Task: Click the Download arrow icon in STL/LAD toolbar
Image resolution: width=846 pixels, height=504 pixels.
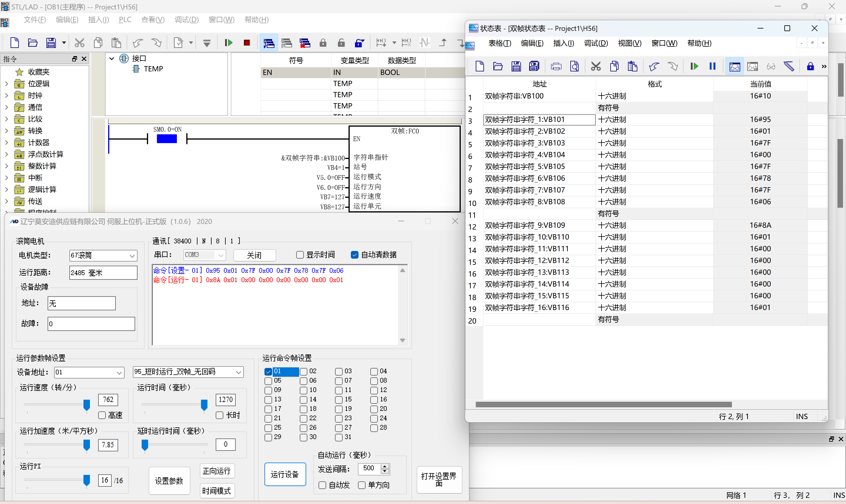Action: point(207,43)
